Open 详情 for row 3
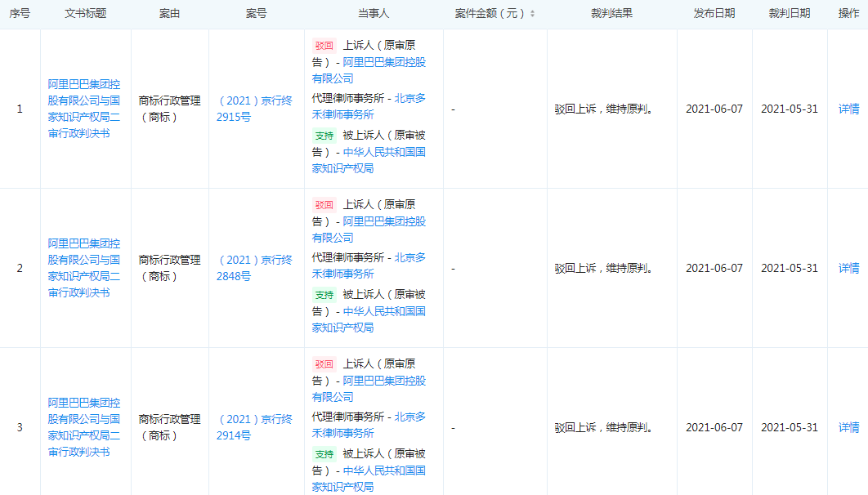Image resolution: width=868 pixels, height=495 pixels. pos(848,427)
